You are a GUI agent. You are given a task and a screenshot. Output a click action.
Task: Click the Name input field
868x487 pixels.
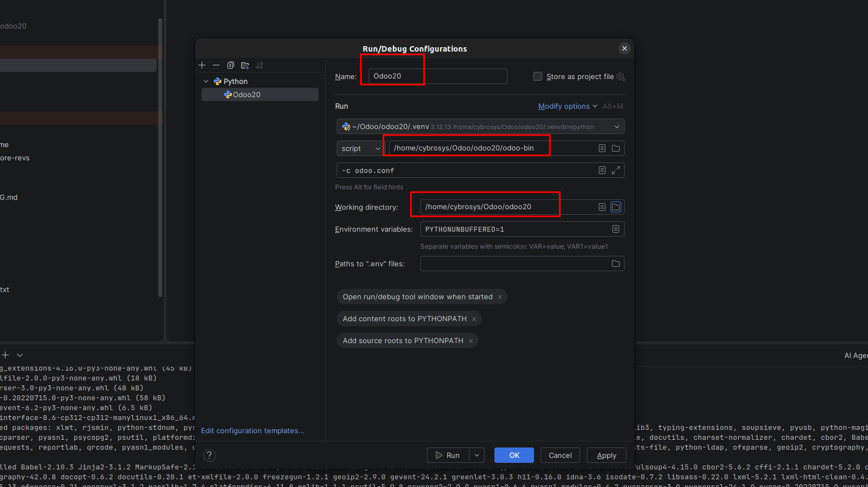(437, 76)
